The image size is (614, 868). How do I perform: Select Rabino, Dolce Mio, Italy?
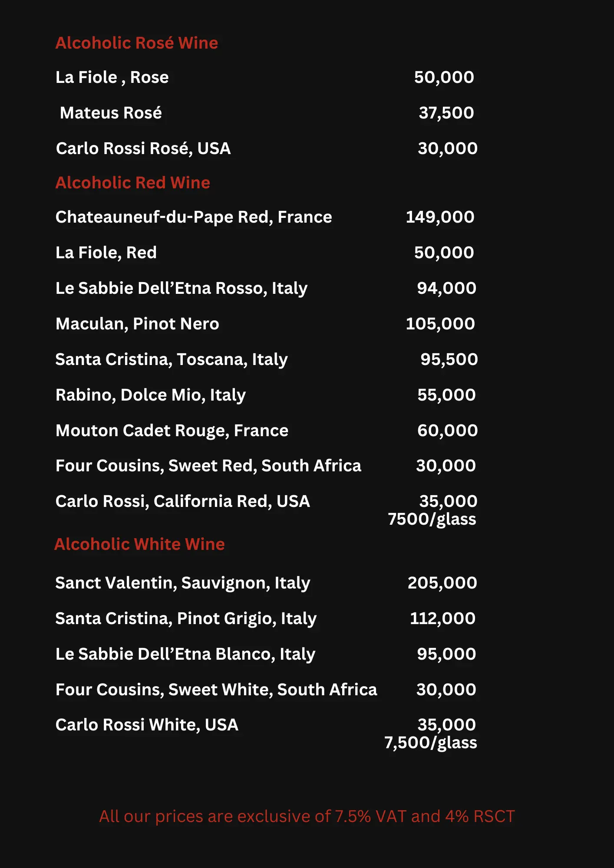point(151,395)
